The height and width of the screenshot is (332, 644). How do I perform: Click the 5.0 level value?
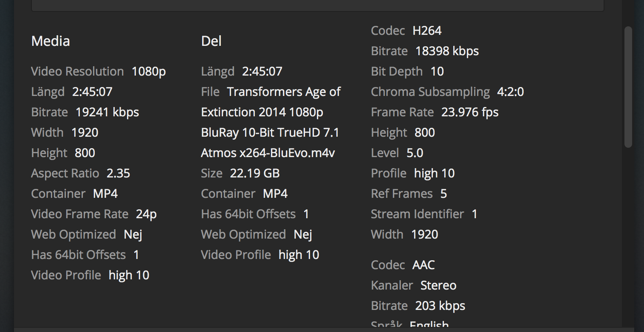(415, 153)
